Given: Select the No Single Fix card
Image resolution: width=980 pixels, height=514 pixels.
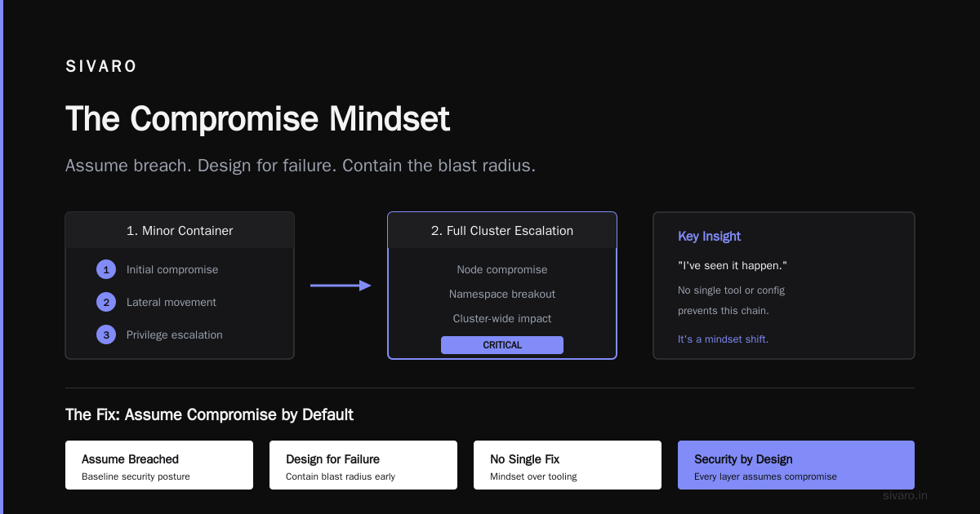Looking at the screenshot, I should tap(568, 465).
